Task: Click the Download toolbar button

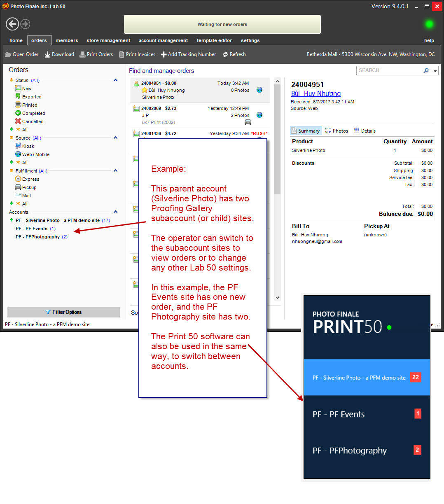Action: tap(59, 54)
